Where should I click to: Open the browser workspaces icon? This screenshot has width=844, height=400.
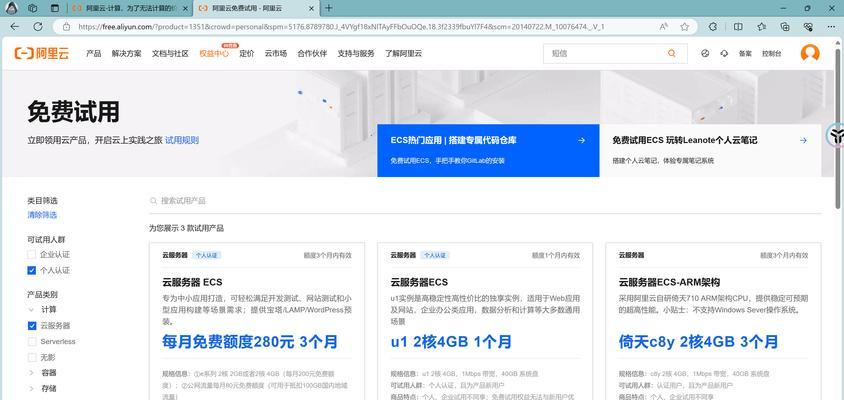click(32, 8)
